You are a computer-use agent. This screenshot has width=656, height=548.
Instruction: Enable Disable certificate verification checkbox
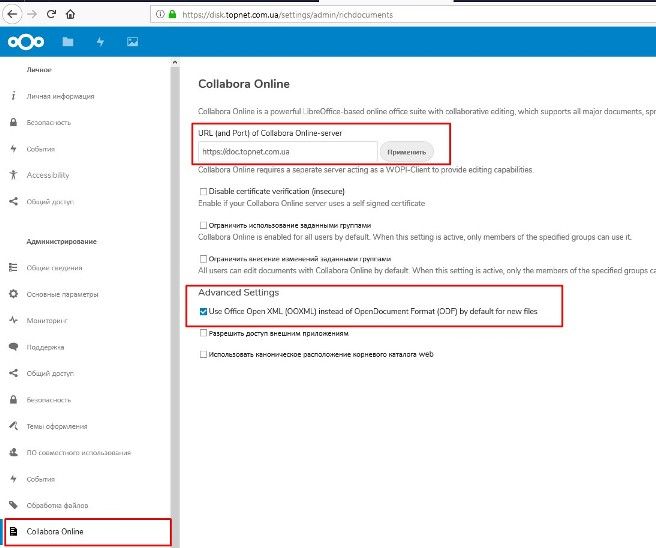pyautogui.click(x=203, y=191)
